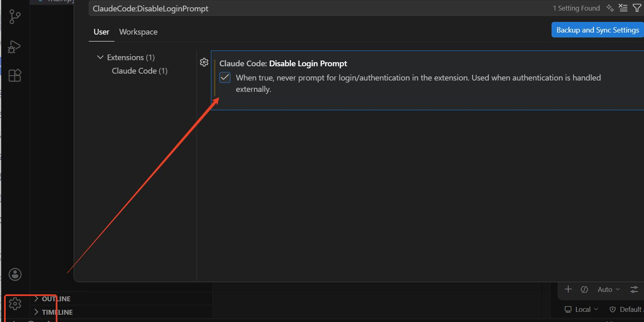Open the Extensions view in activity bar
The height and width of the screenshot is (322, 644).
point(15,75)
